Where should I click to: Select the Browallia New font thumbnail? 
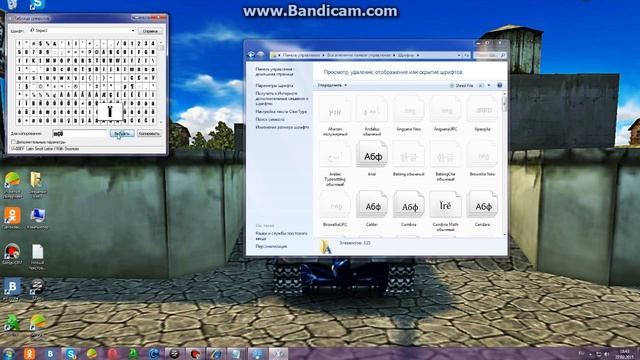coord(482,154)
